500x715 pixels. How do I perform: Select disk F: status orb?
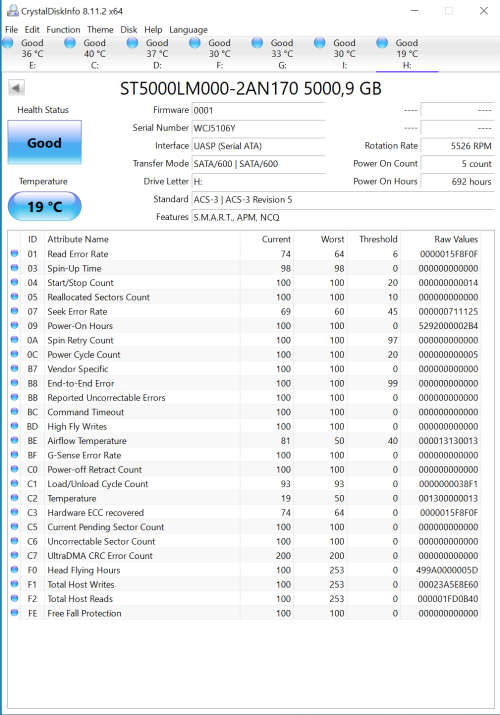(x=195, y=43)
